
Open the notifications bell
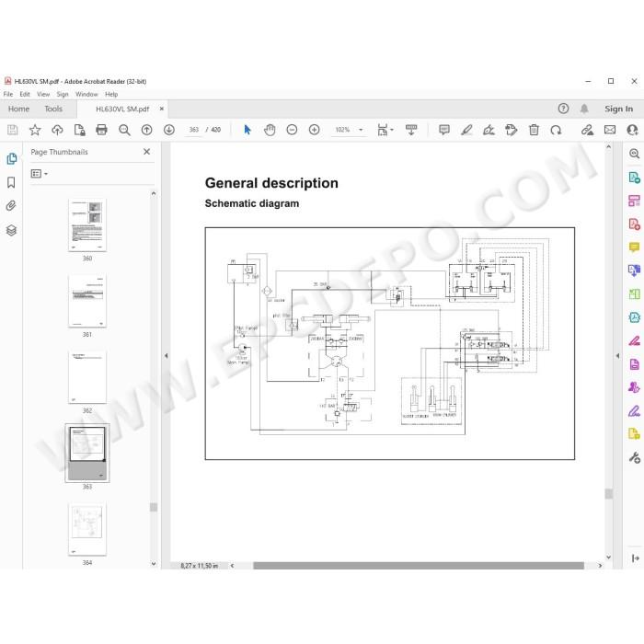(584, 109)
